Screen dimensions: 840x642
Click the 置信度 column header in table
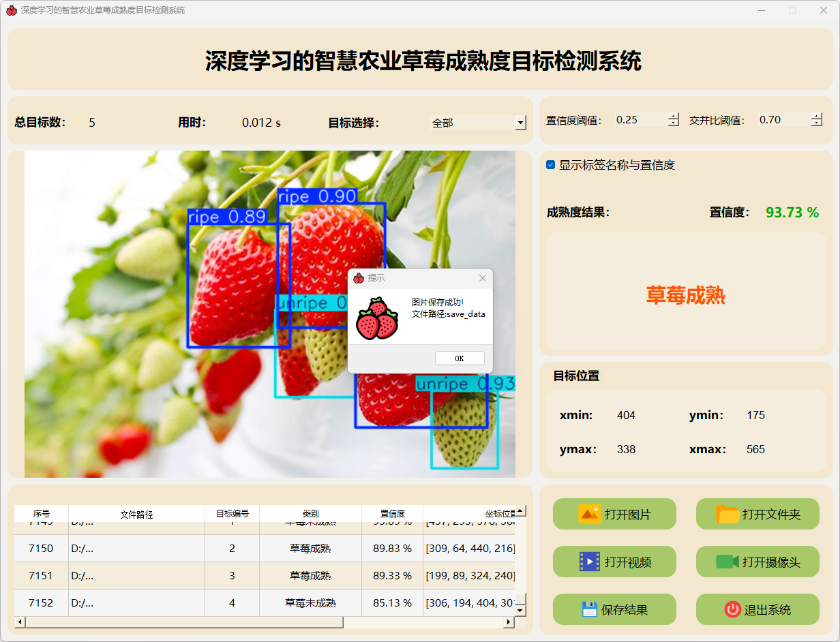(392, 514)
